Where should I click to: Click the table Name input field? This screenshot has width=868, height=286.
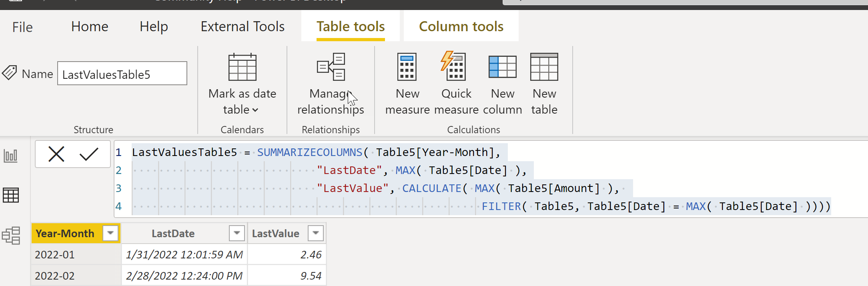[x=122, y=74]
